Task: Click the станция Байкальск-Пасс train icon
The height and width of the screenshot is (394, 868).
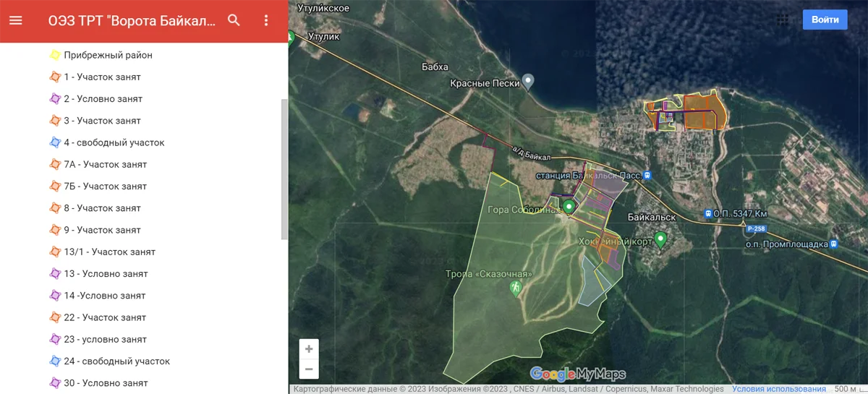Action: point(647,176)
